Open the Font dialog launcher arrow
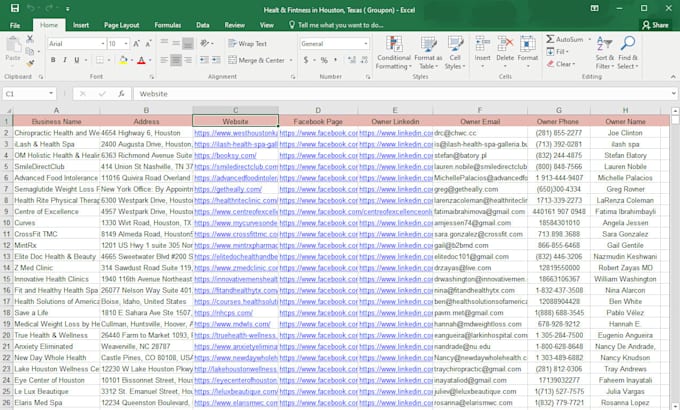 pos(152,77)
